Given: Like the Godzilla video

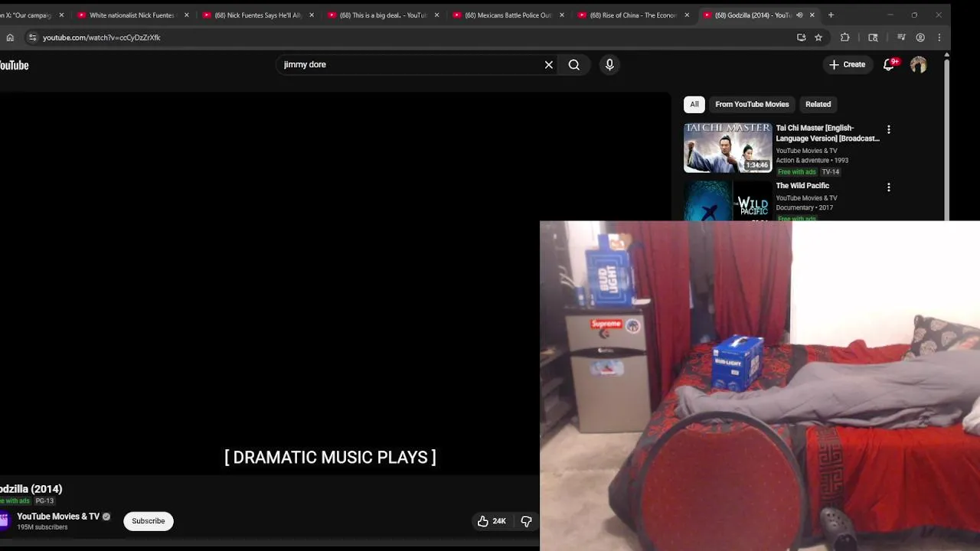Looking at the screenshot, I should point(492,521).
